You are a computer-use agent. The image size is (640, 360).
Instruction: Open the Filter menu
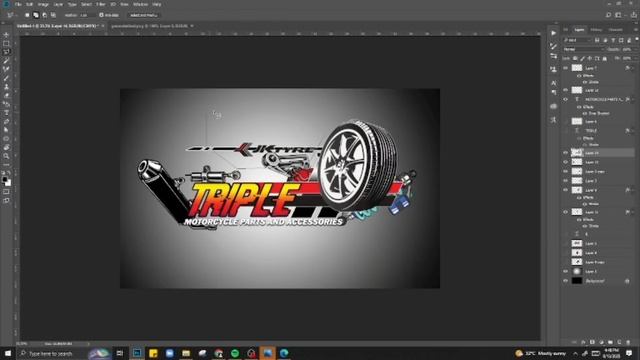[x=101, y=4]
